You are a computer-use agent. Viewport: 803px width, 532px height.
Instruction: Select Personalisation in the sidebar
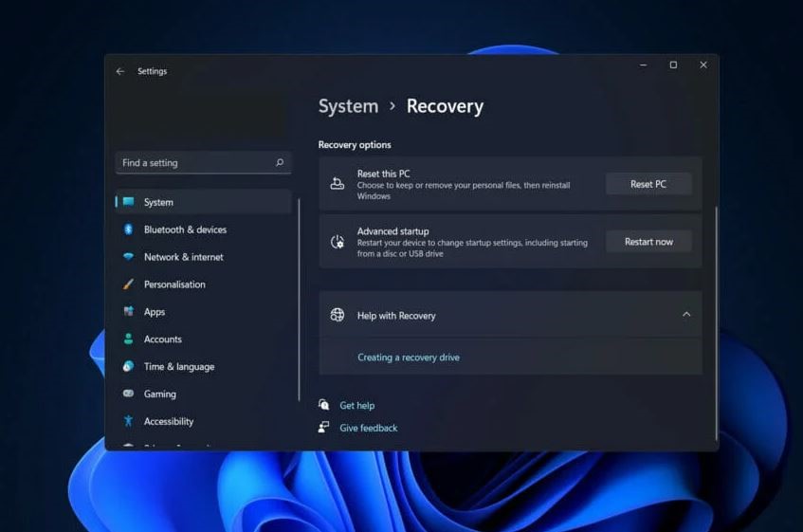(204, 284)
